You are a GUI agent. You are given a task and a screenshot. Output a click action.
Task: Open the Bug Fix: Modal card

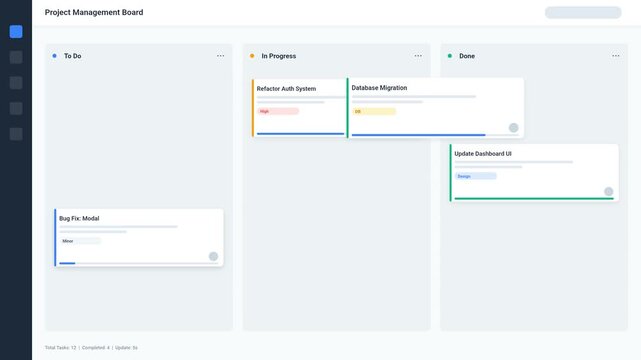pyautogui.click(x=139, y=237)
